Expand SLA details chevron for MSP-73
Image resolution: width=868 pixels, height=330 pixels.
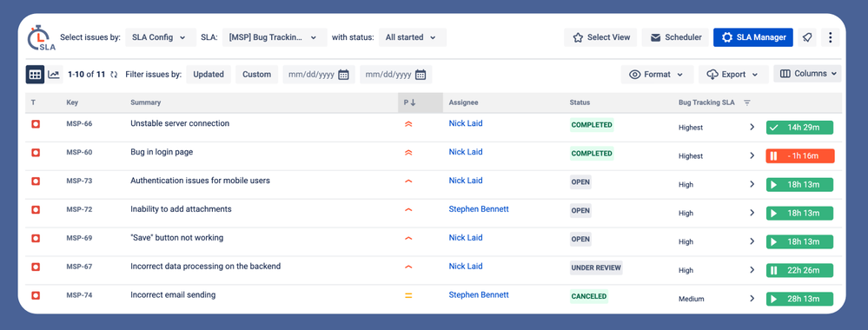752,184
